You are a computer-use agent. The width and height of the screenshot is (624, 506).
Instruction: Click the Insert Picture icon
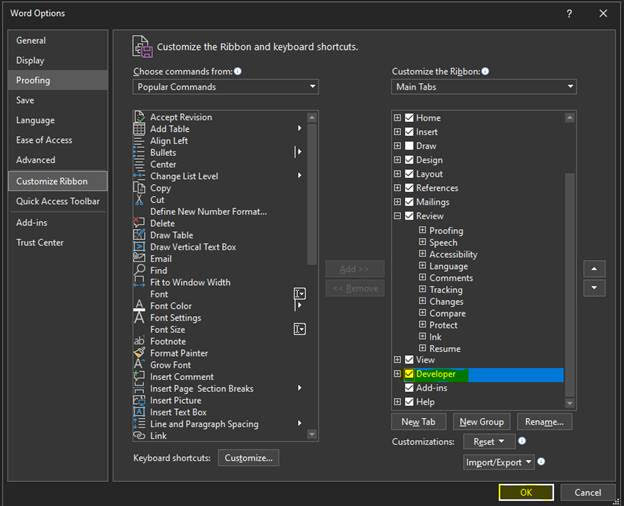point(139,401)
